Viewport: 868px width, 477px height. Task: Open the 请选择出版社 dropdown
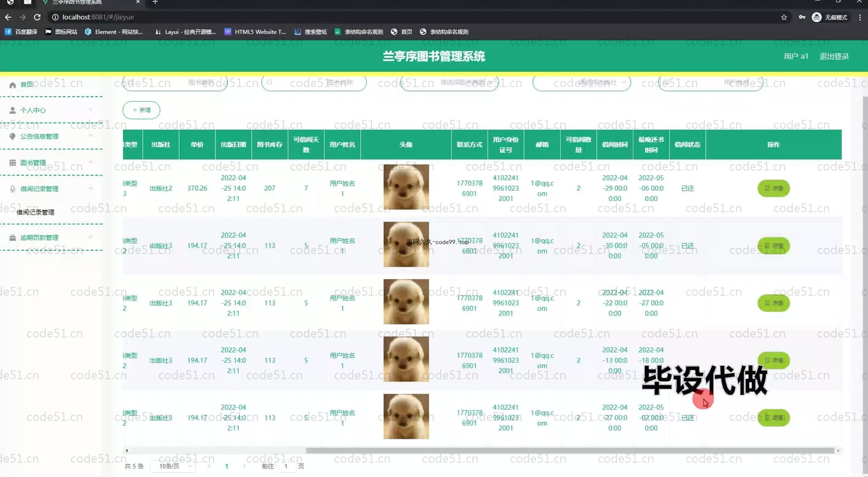[582, 83]
